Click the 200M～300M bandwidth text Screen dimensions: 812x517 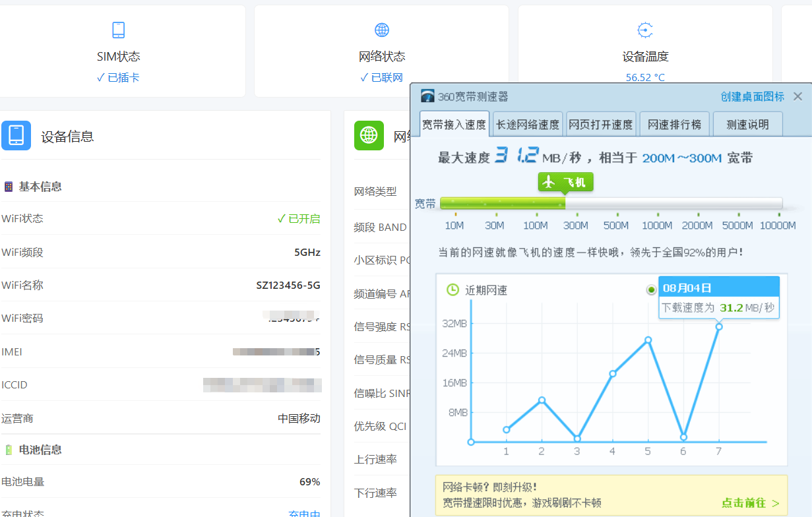click(x=681, y=158)
